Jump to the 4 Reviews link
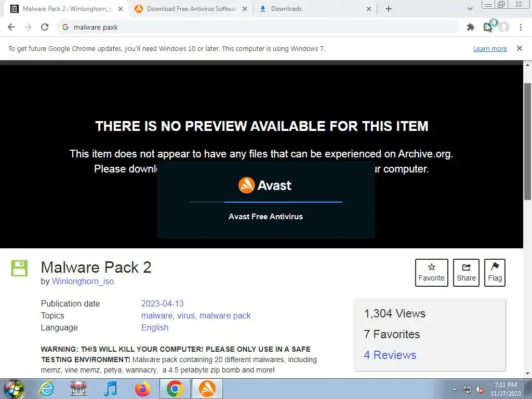Viewport: 532px width, 399px height. pyautogui.click(x=390, y=355)
